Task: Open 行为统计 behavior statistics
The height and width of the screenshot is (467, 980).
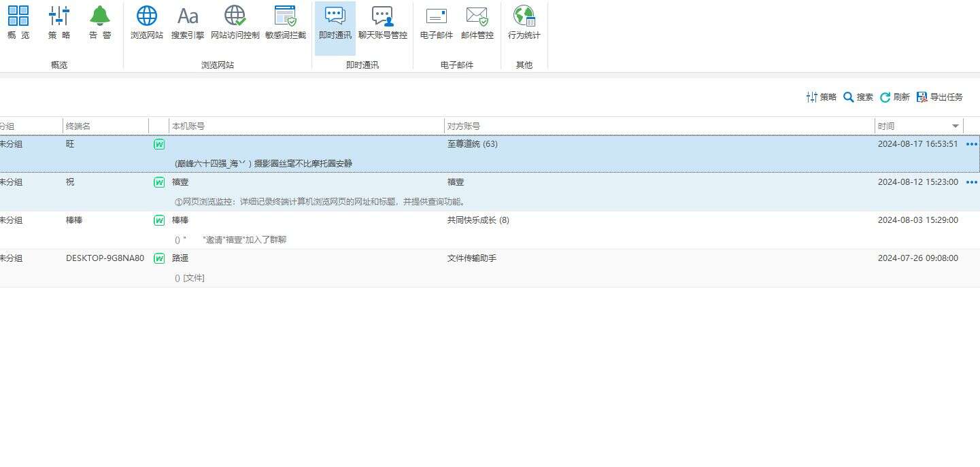Action: pyautogui.click(x=524, y=22)
